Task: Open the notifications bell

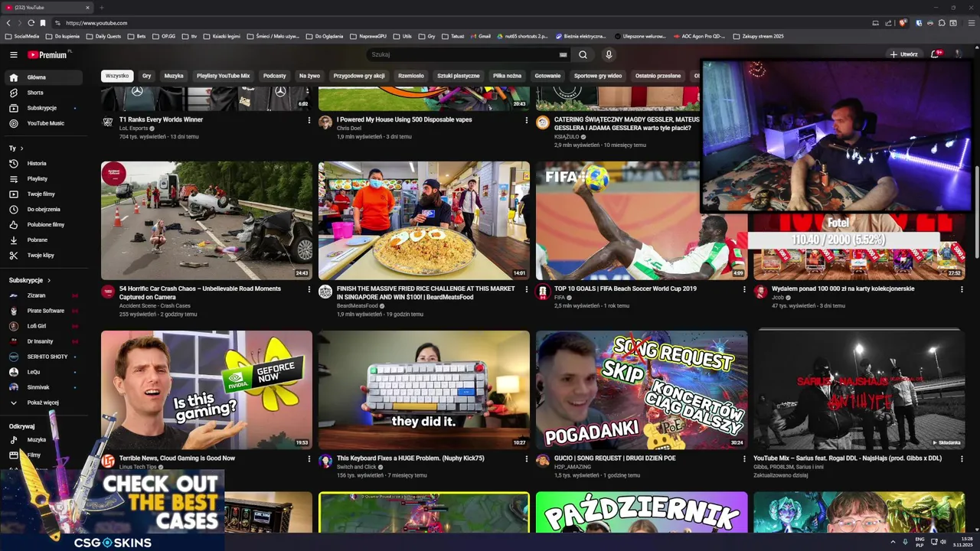Action: (x=935, y=54)
